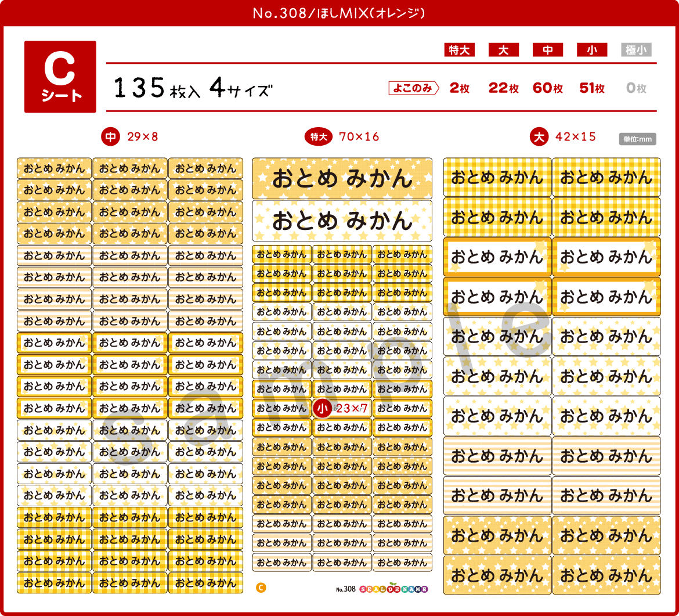Click the round 小 icon beside 23×7

(x=322, y=408)
